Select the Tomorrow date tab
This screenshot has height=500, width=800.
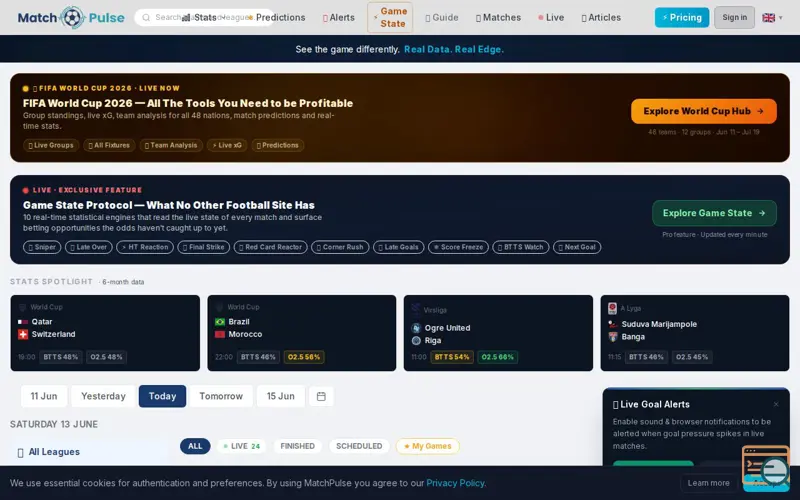point(221,396)
